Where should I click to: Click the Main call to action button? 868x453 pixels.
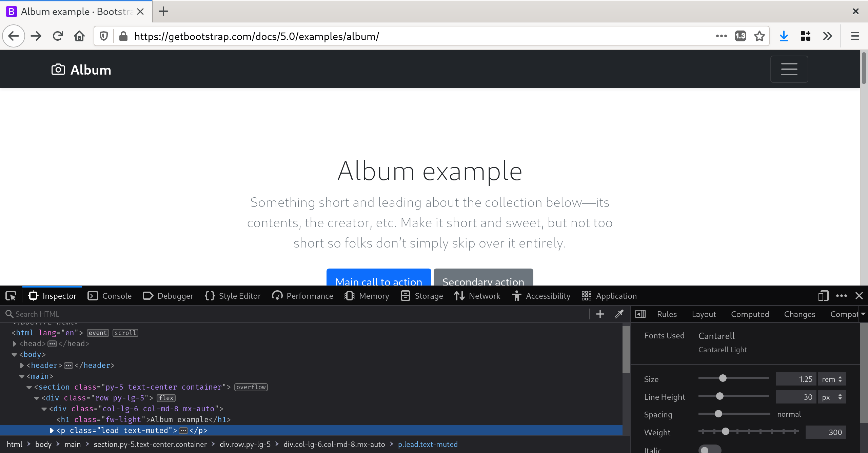(x=378, y=282)
